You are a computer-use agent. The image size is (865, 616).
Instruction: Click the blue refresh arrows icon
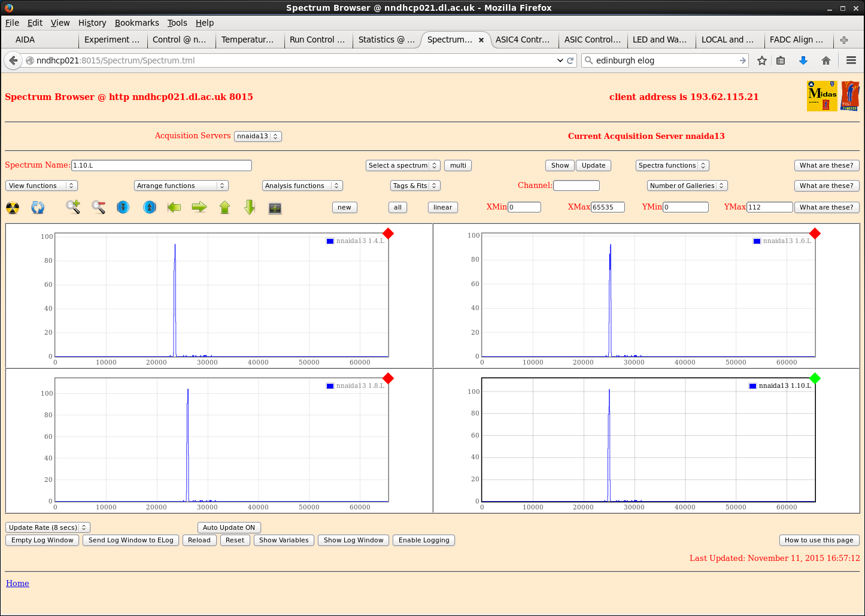pyautogui.click(x=38, y=208)
